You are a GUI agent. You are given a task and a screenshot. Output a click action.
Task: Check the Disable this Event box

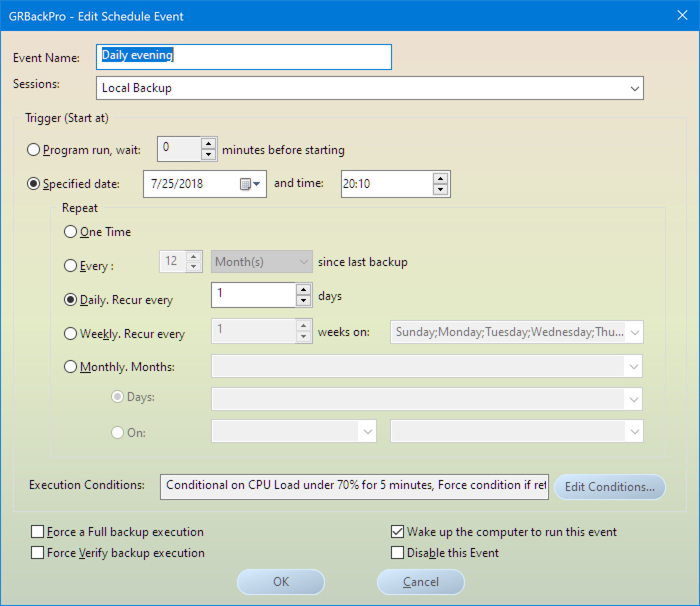[397, 552]
